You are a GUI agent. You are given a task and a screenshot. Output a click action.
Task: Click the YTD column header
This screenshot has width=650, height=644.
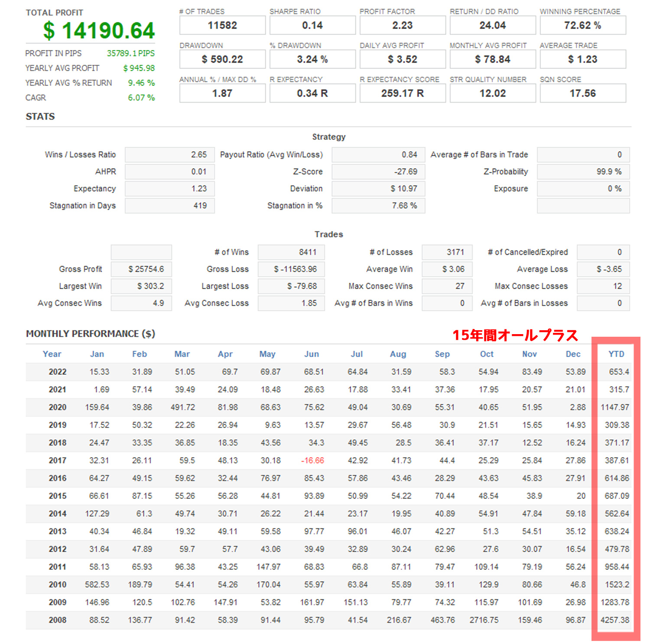point(616,354)
